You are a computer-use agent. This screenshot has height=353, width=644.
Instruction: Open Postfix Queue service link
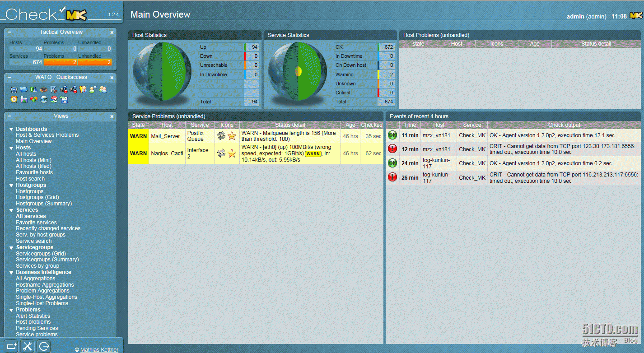point(196,136)
